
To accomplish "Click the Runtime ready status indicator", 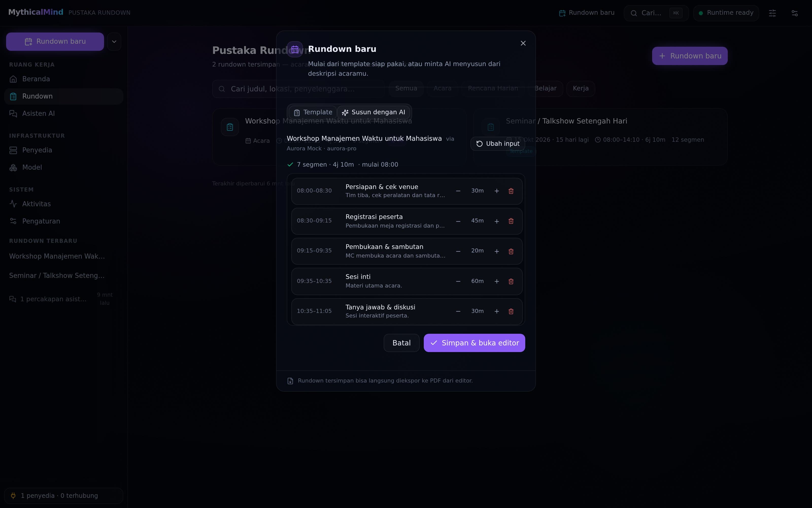I will [x=726, y=13].
